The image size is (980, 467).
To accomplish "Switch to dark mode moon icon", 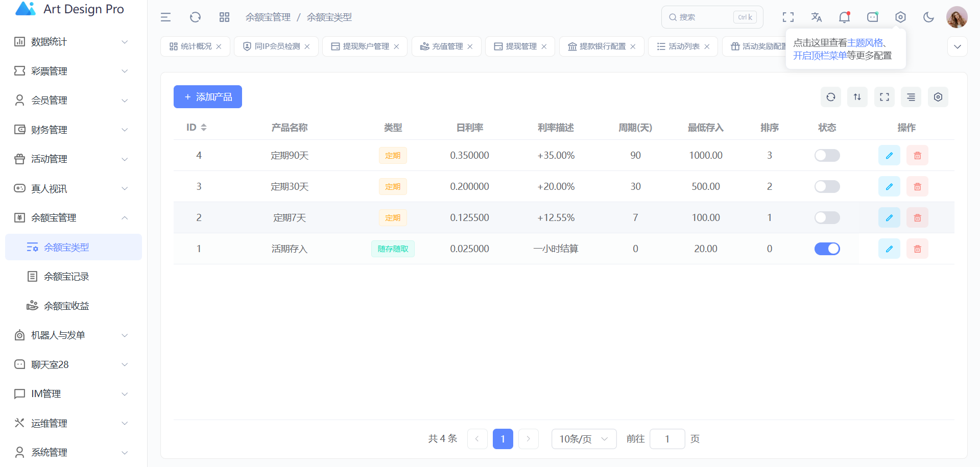I will point(928,17).
